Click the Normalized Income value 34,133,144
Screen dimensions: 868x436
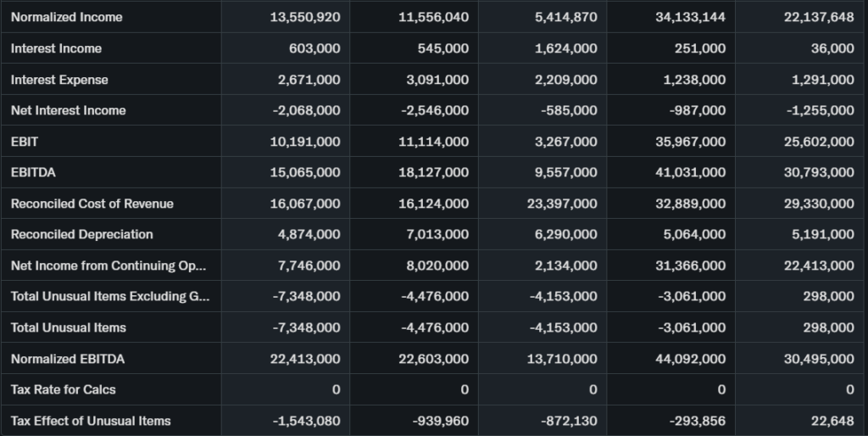(690, 17)
